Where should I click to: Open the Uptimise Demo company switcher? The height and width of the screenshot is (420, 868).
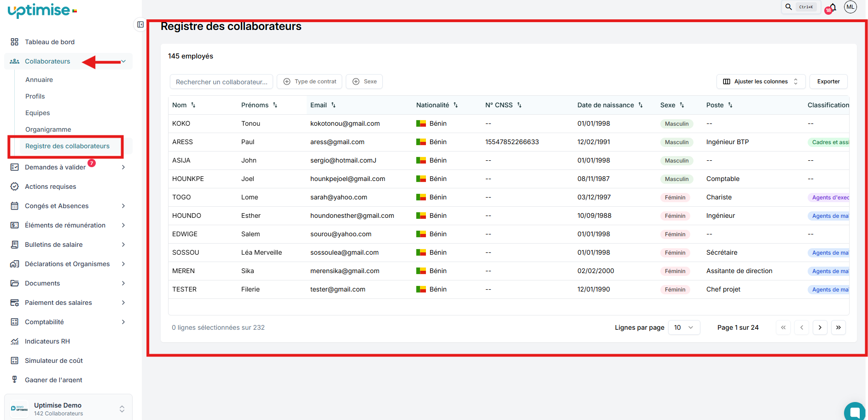coord(68,408)
